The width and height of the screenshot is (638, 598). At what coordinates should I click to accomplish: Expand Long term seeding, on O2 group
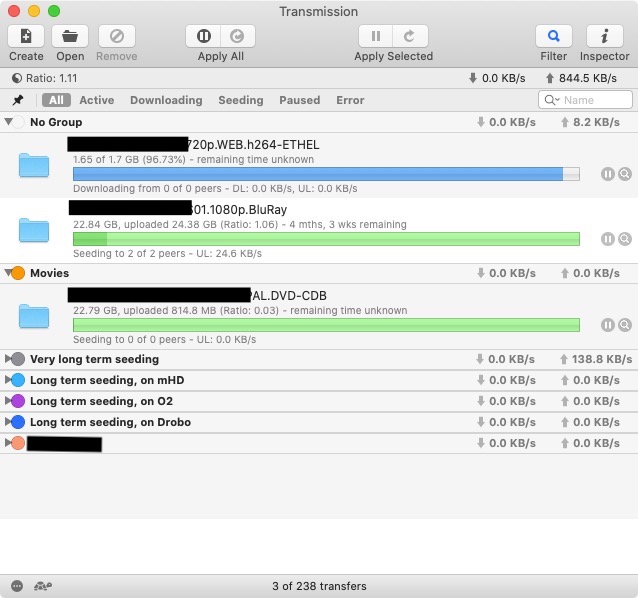coord(8,401)
